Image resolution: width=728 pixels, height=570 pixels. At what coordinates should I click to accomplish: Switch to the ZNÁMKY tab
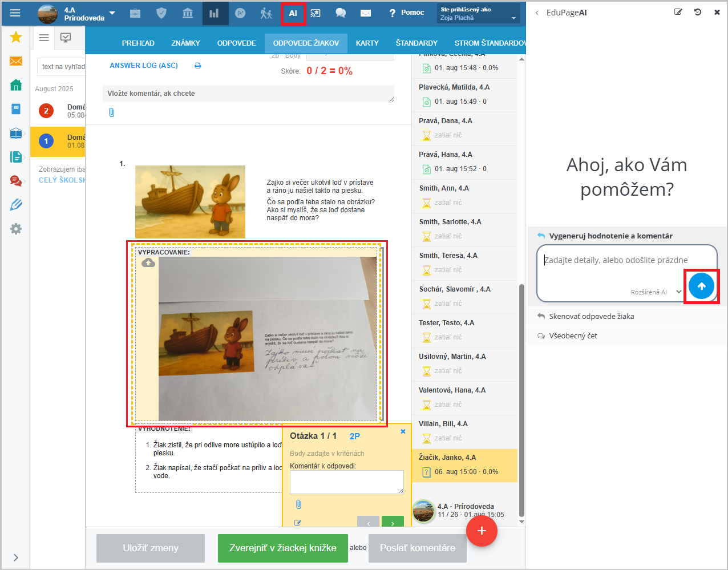[x=185, y=43]
